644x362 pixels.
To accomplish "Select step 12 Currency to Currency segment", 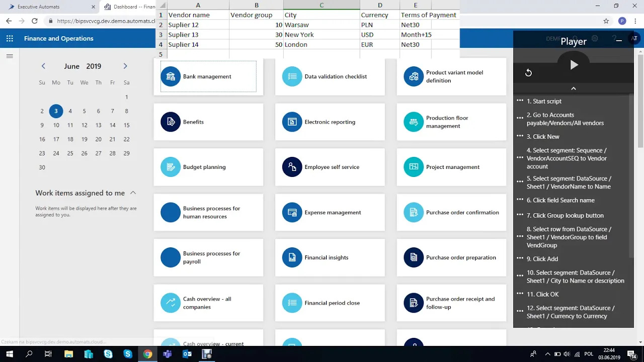I will [571, 312].
